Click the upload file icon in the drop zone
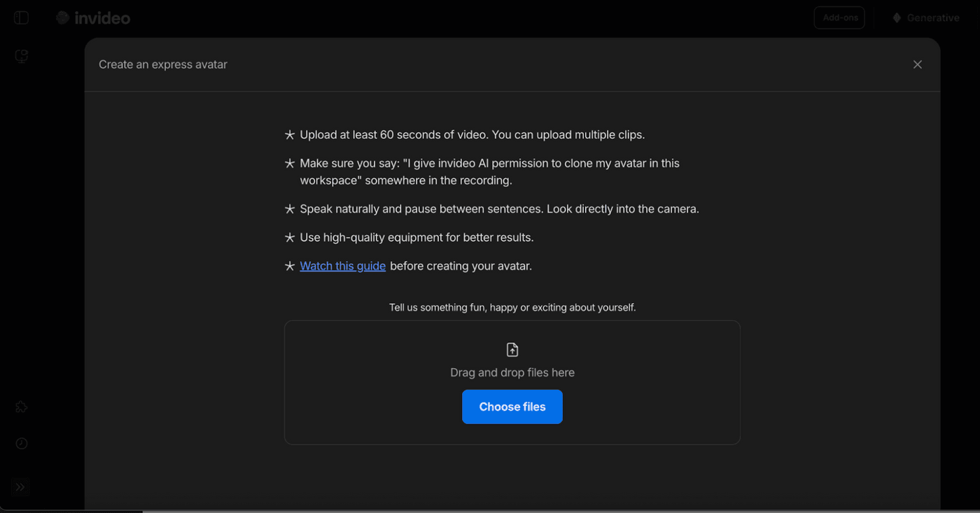This screenshot has height=513, width=980. tap(512, 350)
